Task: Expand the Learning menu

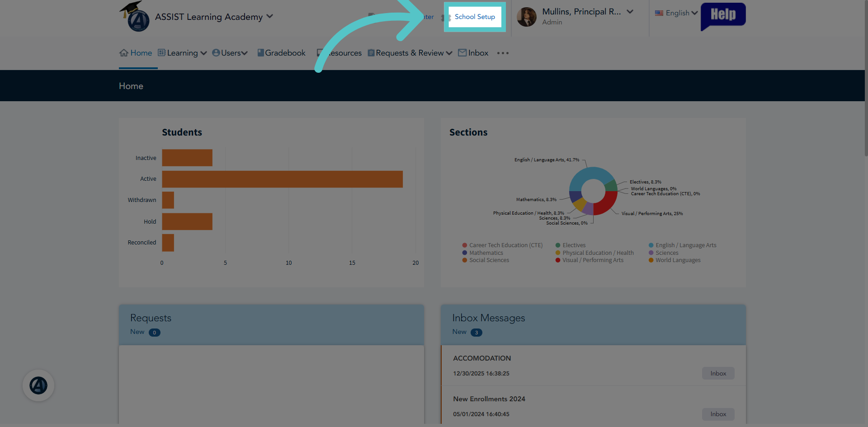Action: [183, 53]
